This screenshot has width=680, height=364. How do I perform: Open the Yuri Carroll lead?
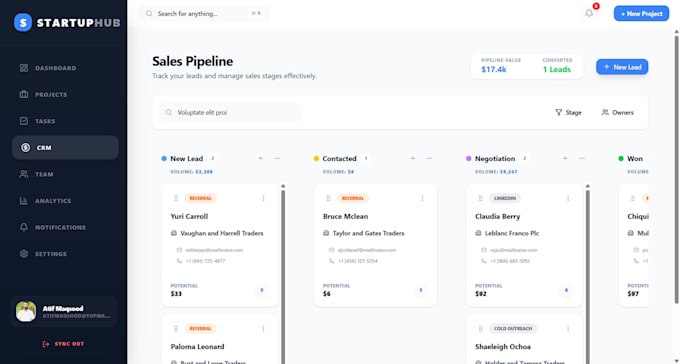point(189,216)
